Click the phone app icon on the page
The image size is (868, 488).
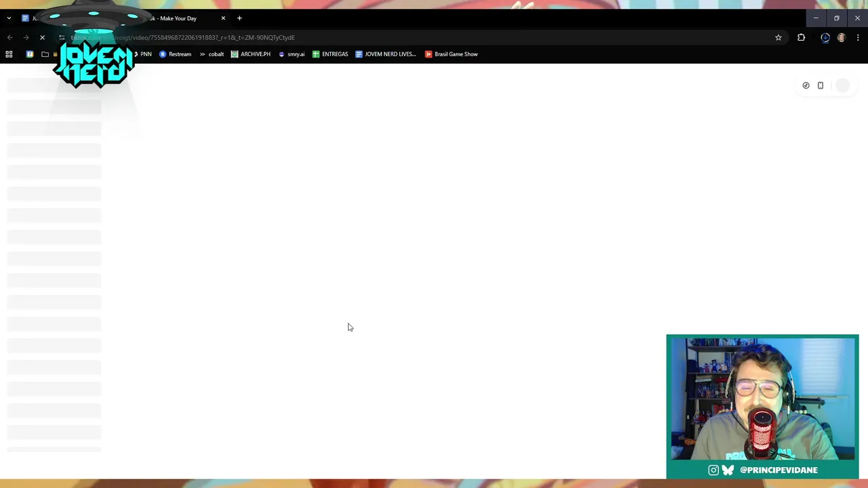click(821, 85)
